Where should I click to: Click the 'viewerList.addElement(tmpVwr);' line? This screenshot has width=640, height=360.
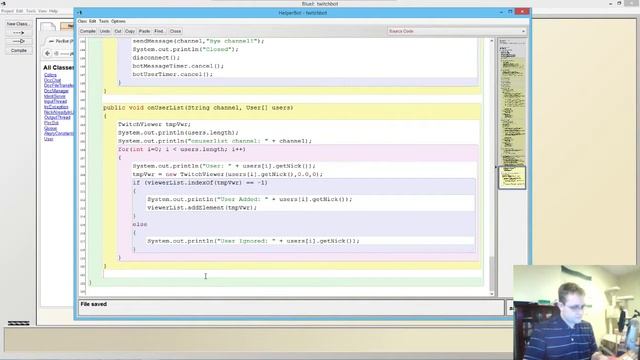pyautogui.click(x=202, y=208)
